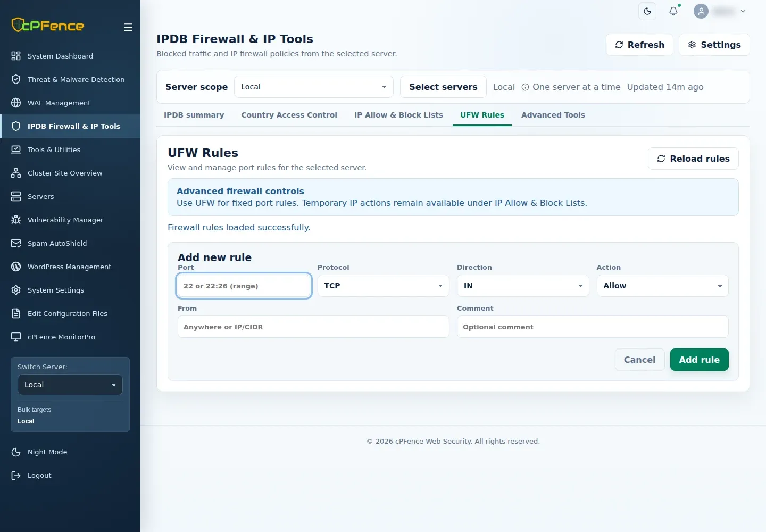The image size is (766, 532).
Task: Click the System Dashboard grid icon
Action: [x=16, y=56]
